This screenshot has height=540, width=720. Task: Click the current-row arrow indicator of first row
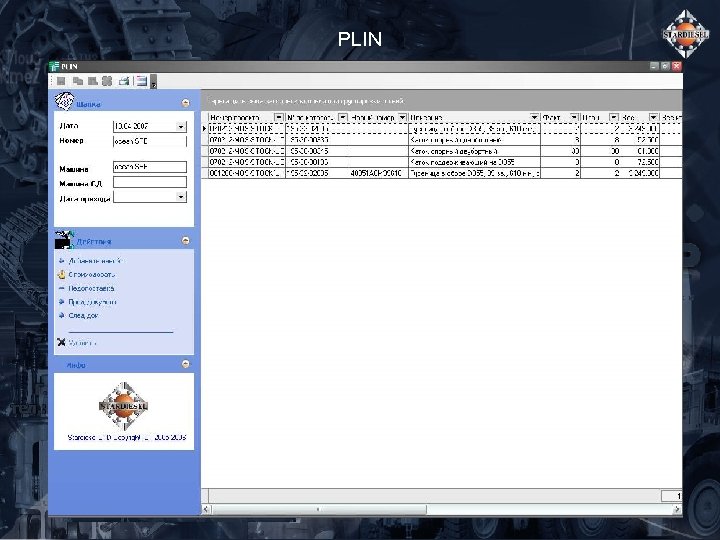(204, 129)
